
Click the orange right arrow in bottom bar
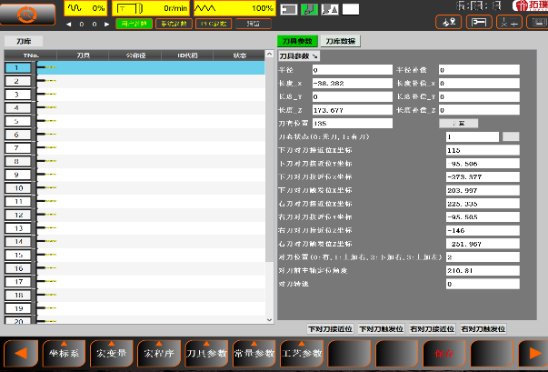[x=533, y=353]
